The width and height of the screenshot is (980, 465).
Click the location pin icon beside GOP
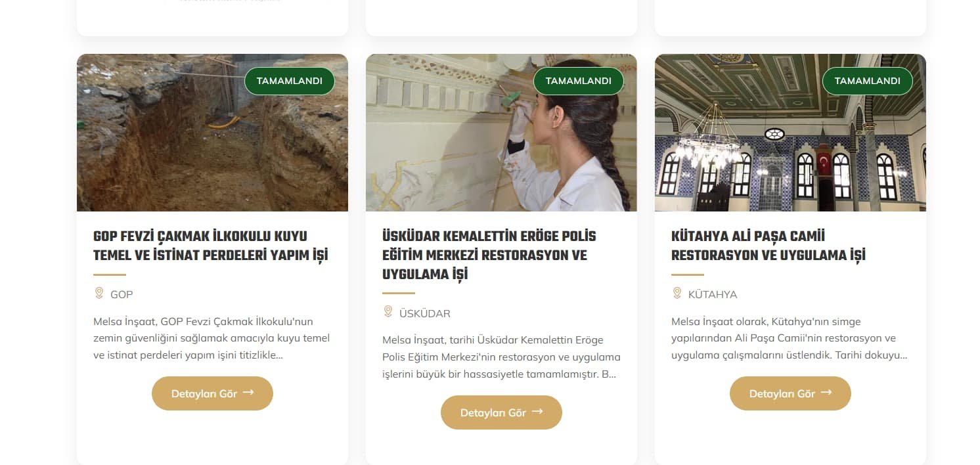point(99,293)
